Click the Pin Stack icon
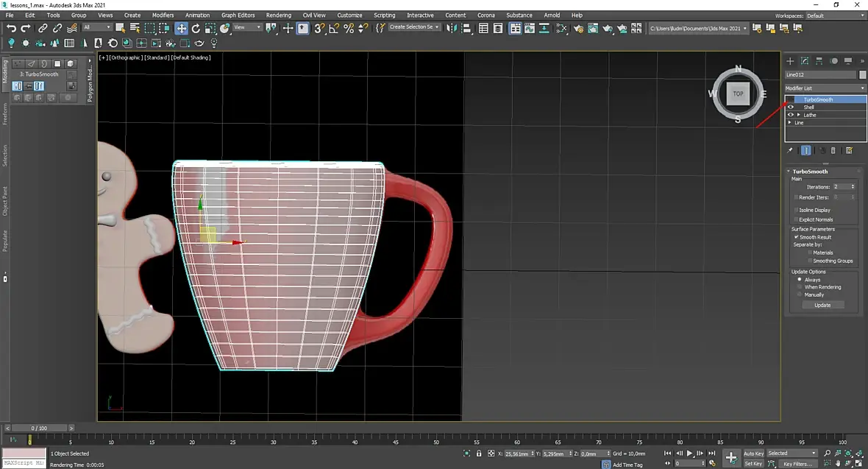 tap(791, 150)
